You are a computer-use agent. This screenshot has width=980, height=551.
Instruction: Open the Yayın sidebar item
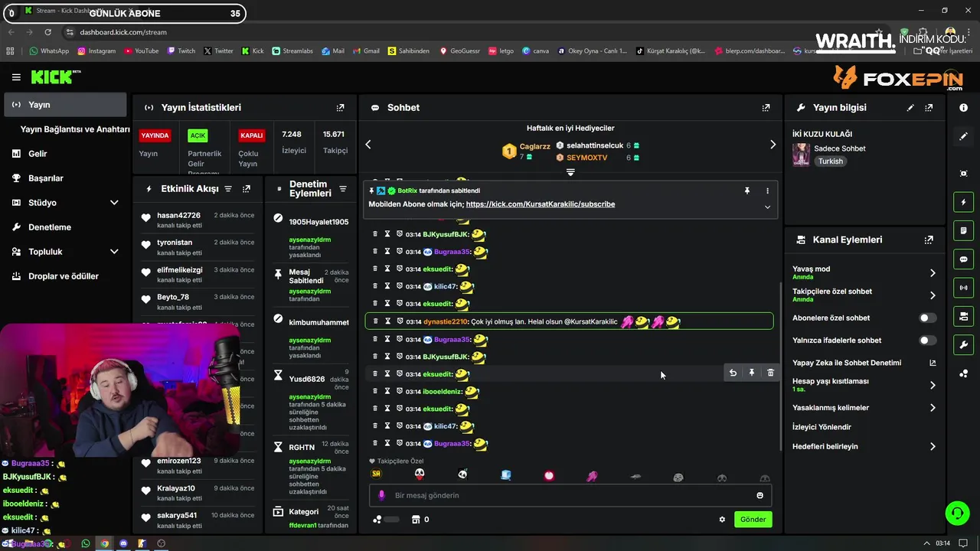66,105
